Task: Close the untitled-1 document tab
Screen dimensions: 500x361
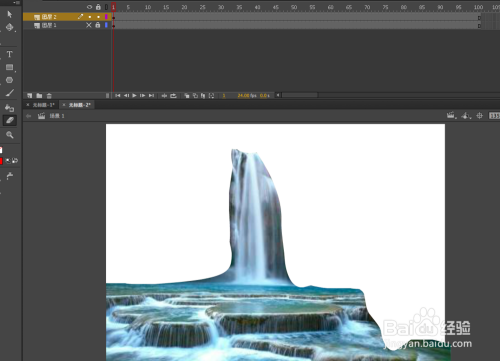Action: (28, 105)
